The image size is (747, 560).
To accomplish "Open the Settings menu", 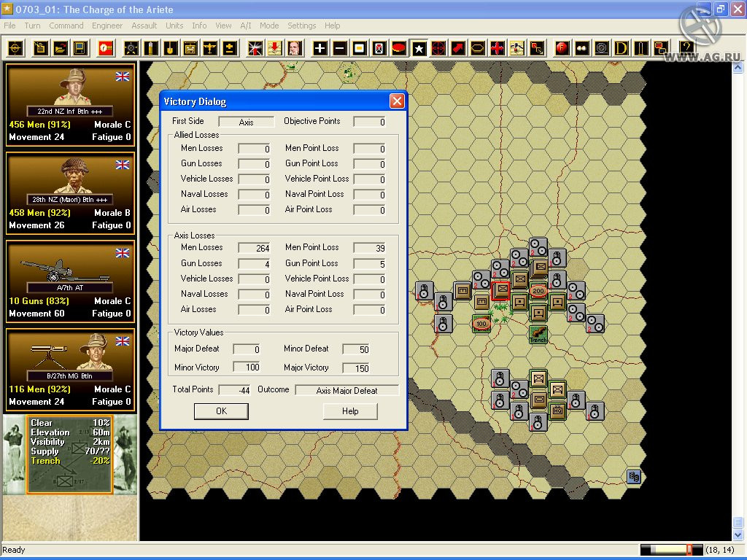I will [x=301, y=26].
